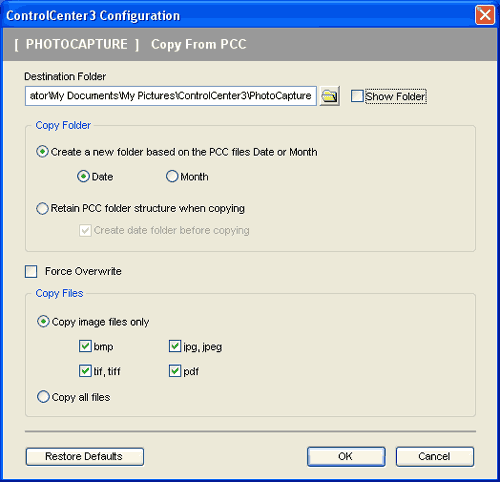Close the ControlCenter3 Configuration dialog

(485, 15)
